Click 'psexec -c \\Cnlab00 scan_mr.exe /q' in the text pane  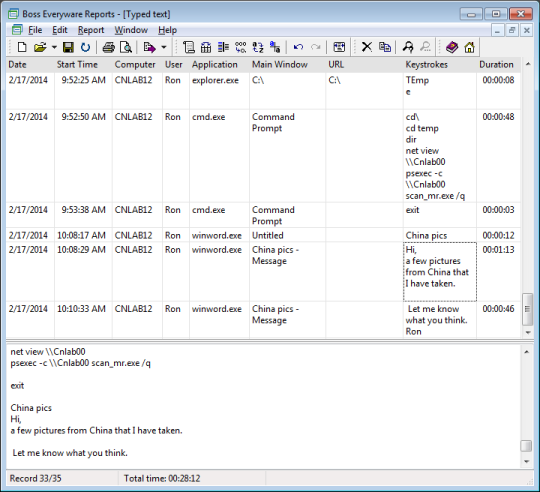click(81, 363)
